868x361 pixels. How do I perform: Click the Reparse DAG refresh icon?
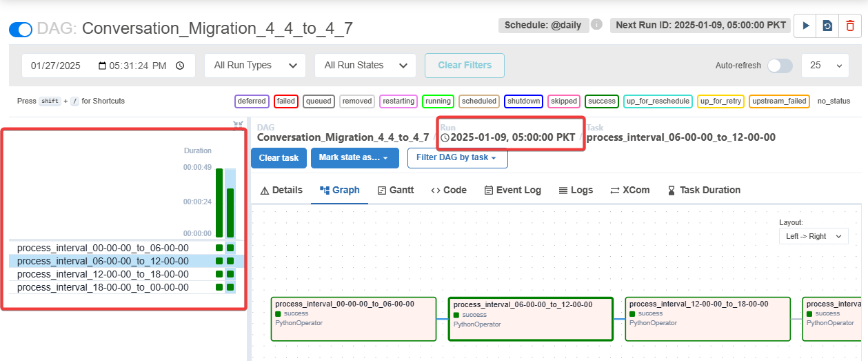click(x=827, y=26)
